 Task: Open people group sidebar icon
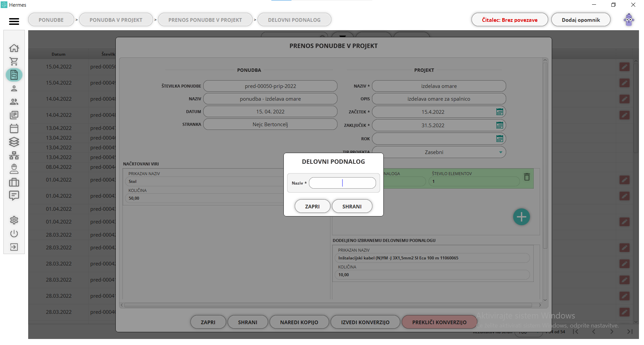point(14,102)
